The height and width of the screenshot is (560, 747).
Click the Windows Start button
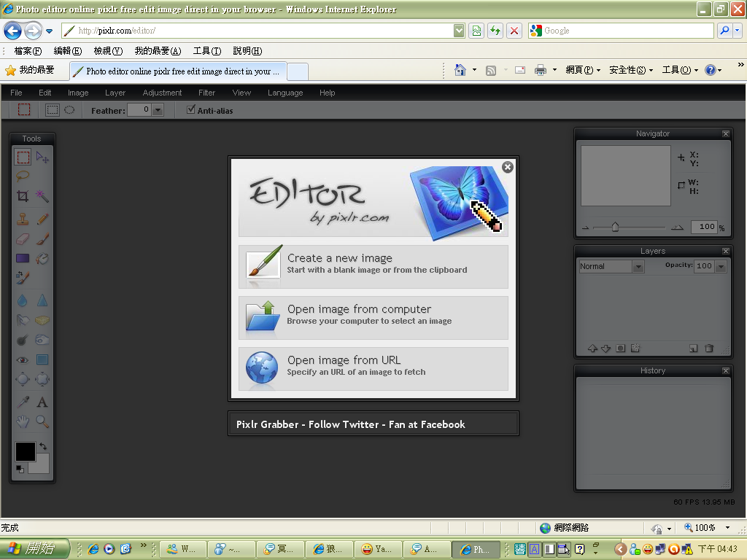(35, 548)
